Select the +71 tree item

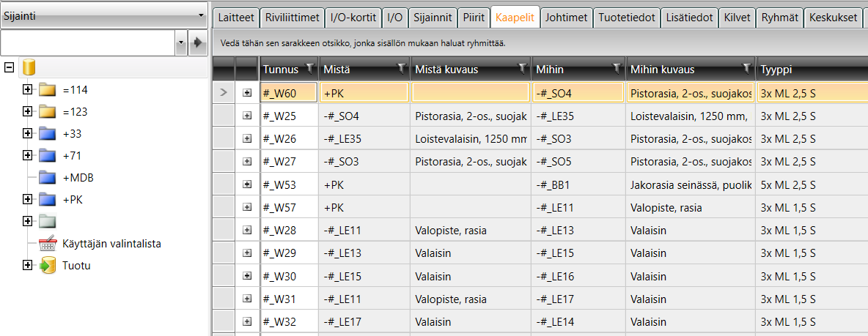click(x=72, y=155)
